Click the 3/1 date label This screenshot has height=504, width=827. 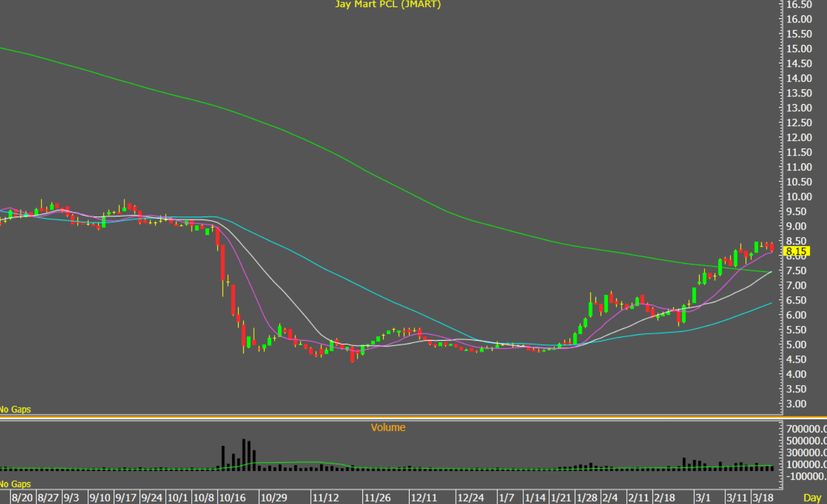703,498
